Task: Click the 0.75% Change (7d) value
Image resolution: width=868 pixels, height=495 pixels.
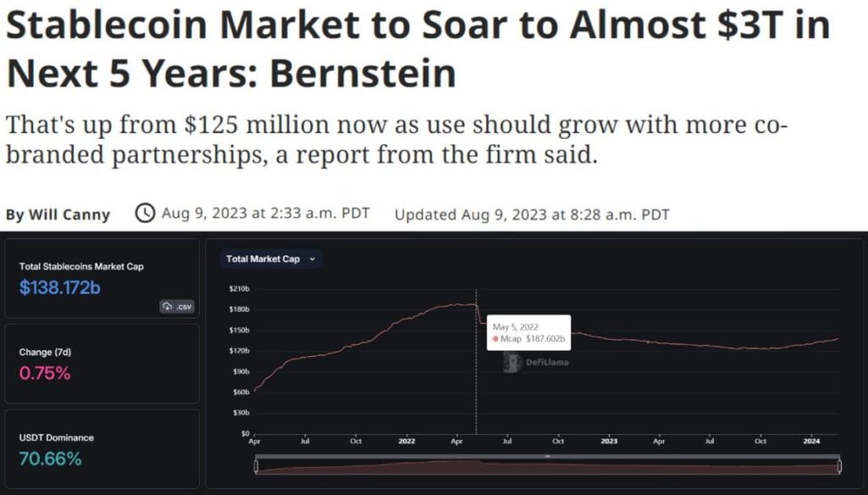Action: [x=45, y=373]
